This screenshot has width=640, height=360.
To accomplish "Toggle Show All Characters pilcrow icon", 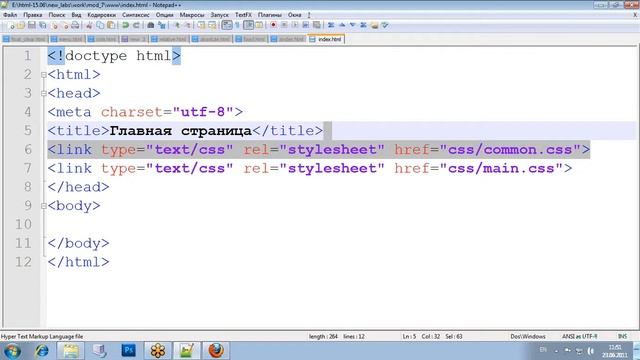I will coord(238,25).
